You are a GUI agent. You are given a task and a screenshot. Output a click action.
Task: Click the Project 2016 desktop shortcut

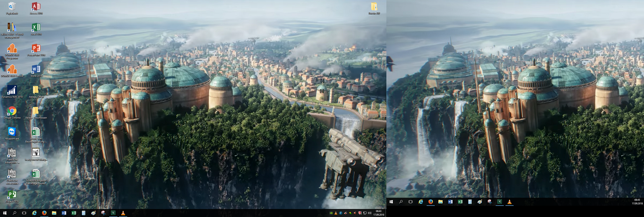pos(12,195)
